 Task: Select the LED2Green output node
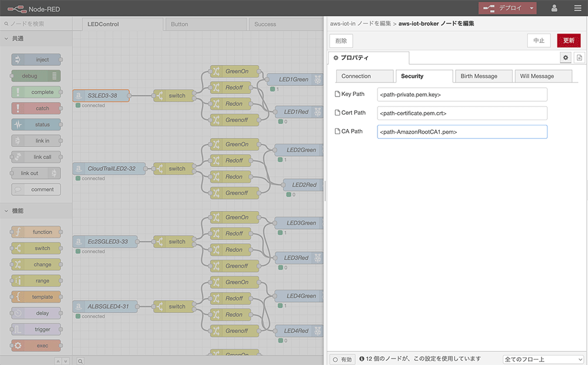(x=299, y=150)
